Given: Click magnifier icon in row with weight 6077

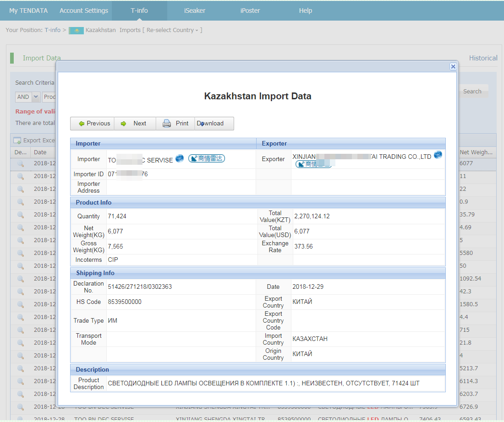Looking at the screenshot, I should tap(21, 163).
